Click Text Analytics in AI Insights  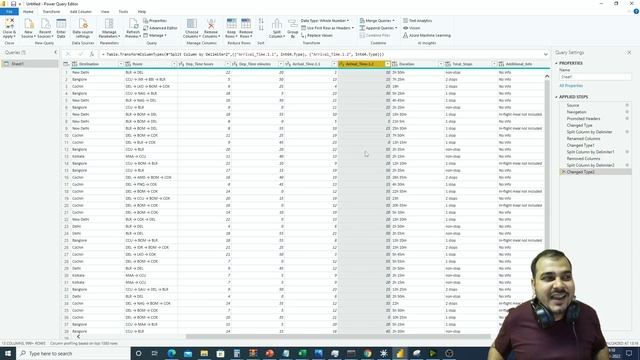coord(417,20)
